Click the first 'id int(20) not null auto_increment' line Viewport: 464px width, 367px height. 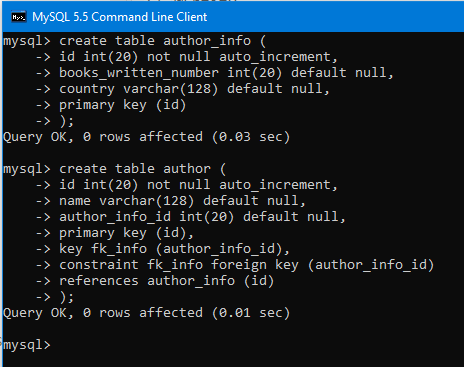[198, 57]
